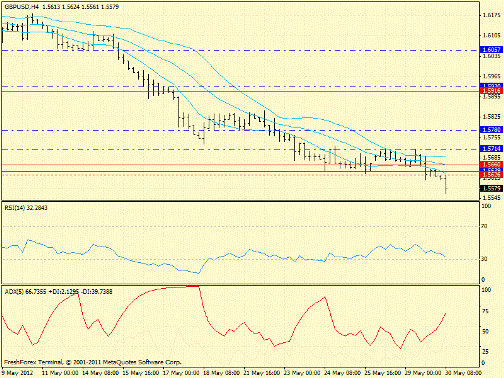The width and height of the screenshot is (504, 378).
Task: Select the 1.5965 price axis label
Action: click(x=492, y=76)
